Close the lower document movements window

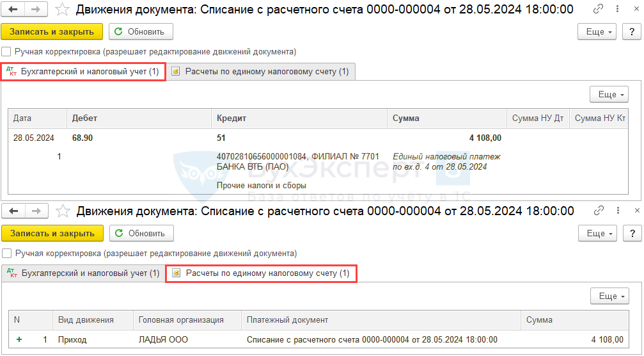point(637,211)
